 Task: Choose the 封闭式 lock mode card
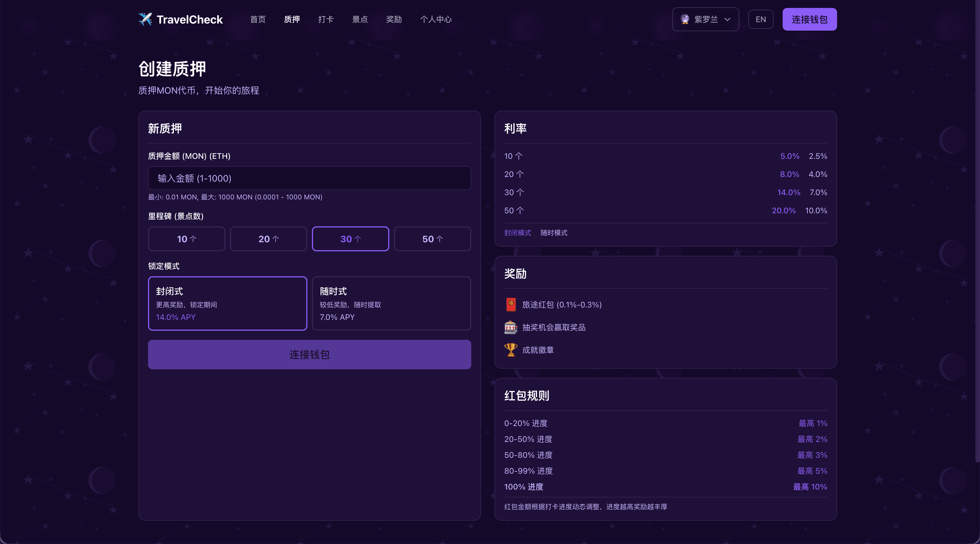click(227, 303)
